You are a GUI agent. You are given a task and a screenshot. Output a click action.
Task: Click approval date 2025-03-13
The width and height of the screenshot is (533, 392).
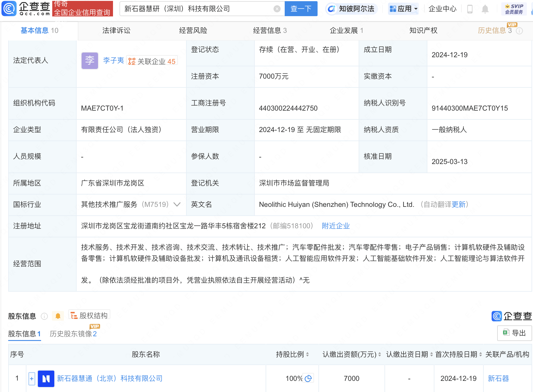(449, 162)
